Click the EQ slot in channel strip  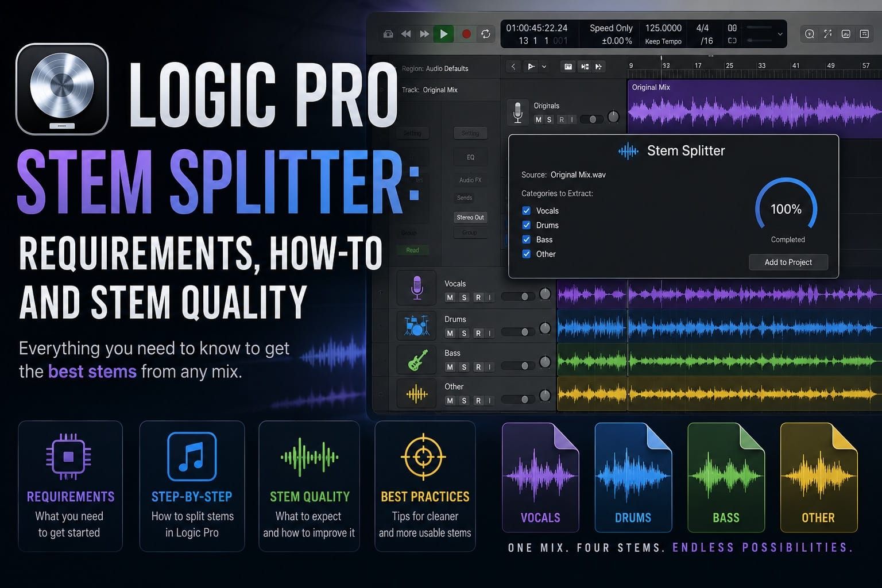click(x=470, y=157)
